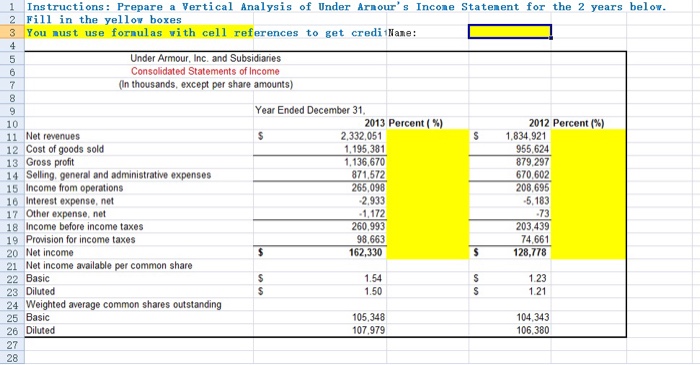The image size is (700, 365).
Task: Click the value 260,993
Action: [368, 227]
